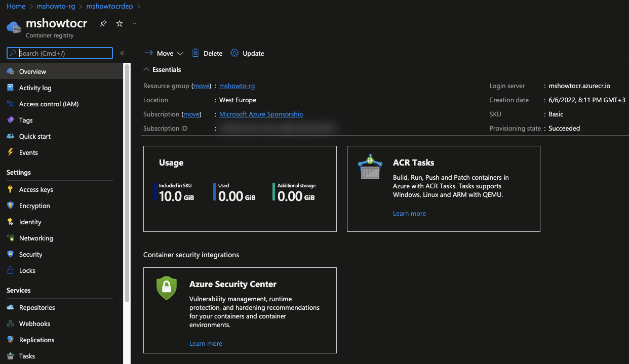Image resolution: width=629 pixels, height=364 pixels.
Task: Click the Usage card heading
Action: 171,163
